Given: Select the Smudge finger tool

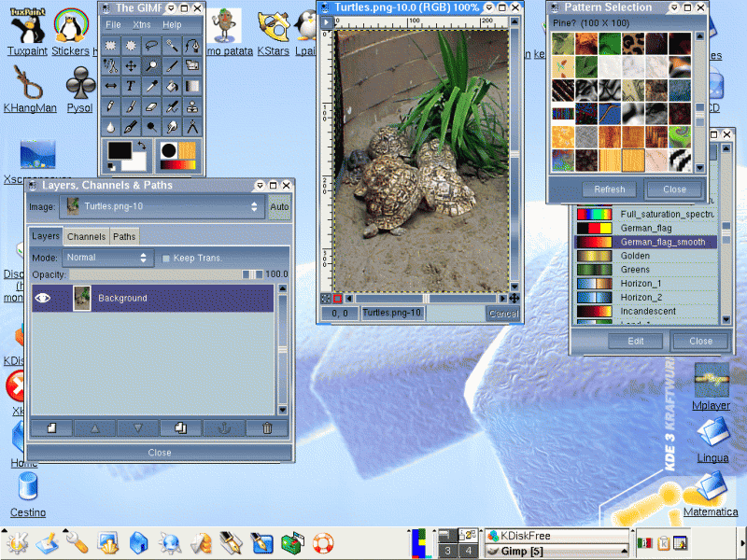Looking at the screenshot, I should [172, 128].
